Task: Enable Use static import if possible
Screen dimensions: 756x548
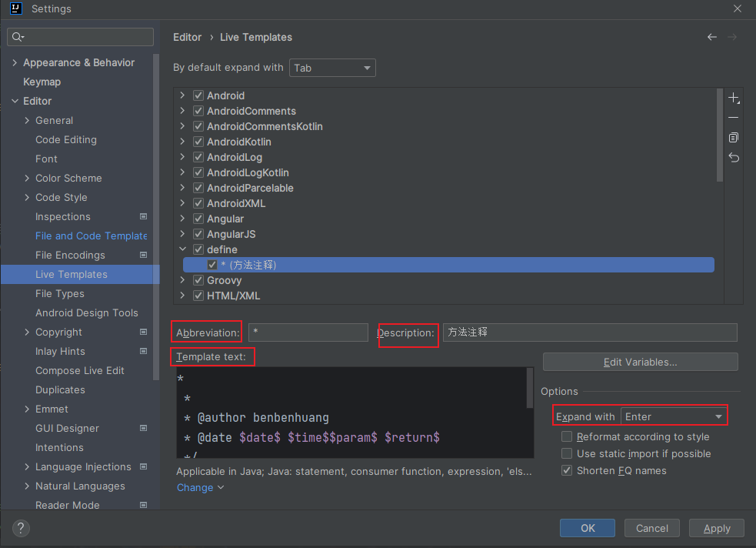Action: click(567, 453)
